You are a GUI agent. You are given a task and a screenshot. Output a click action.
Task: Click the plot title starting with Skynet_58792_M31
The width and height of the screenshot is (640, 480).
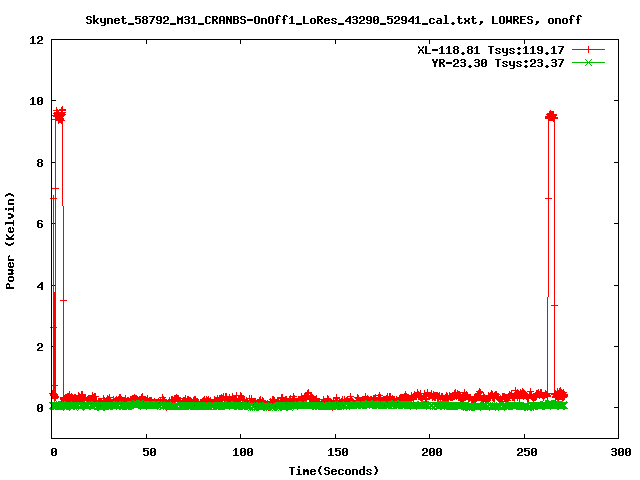[333, 20]
